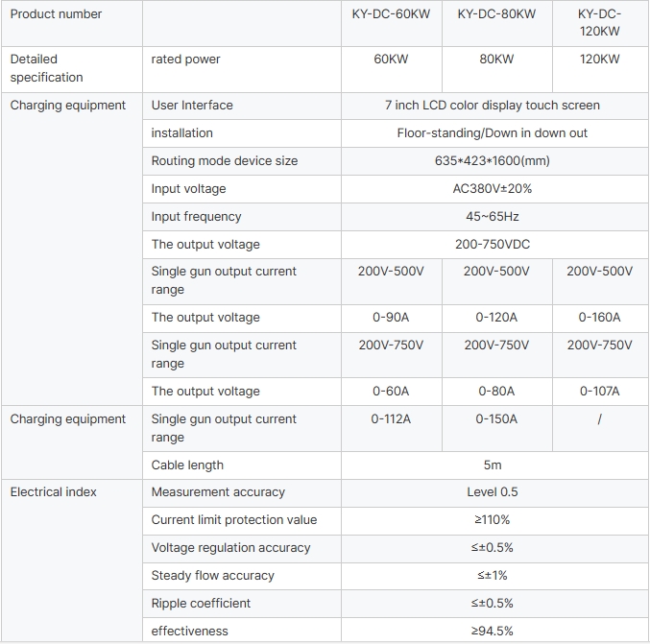The width and height of the screenshot is (650, 644).
Task: Select the 0-112A current value cell
Action: pyautogui.click(x=391, y=419)
